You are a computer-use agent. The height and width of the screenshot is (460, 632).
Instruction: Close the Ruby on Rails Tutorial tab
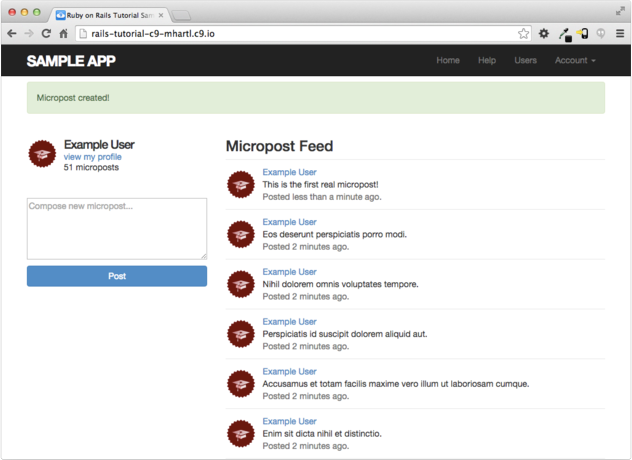(x=161, y=15)
